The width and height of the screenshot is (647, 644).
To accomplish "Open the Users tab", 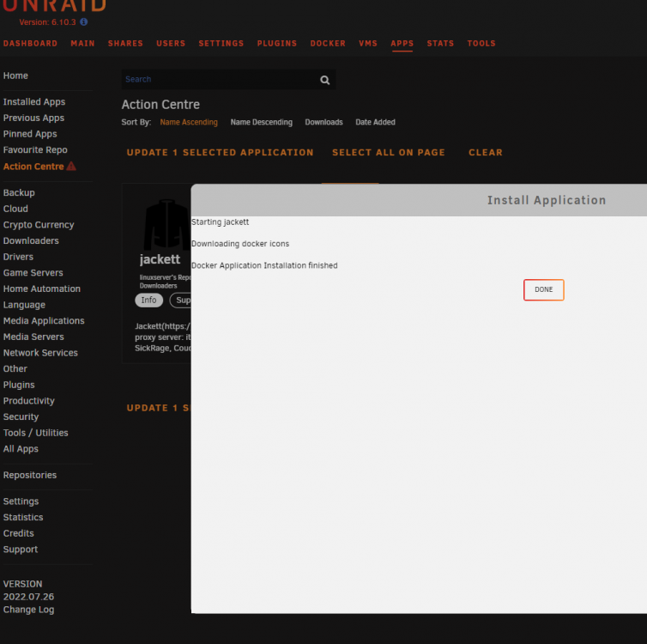I will (171, 43).
